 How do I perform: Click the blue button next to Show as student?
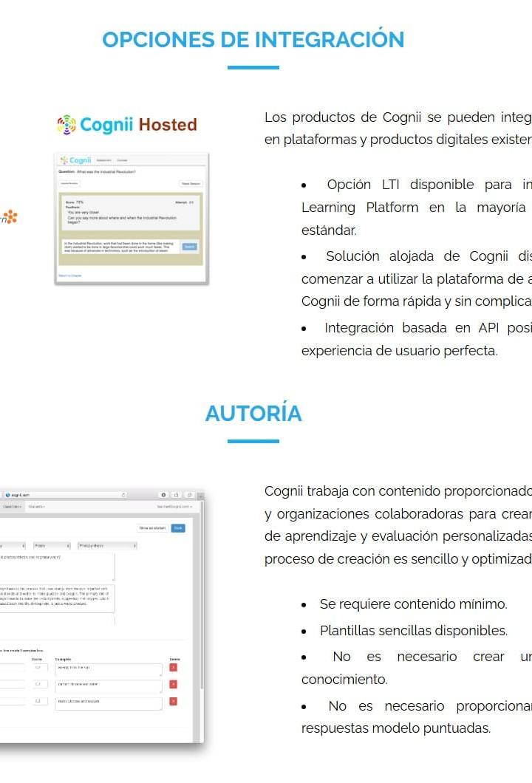click(178, 528)
